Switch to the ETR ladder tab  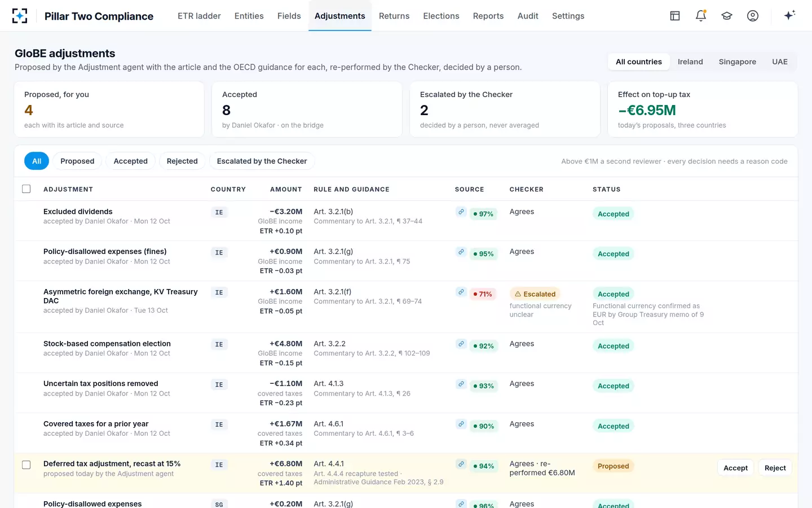pyautogui.click(x=199, y=16)
